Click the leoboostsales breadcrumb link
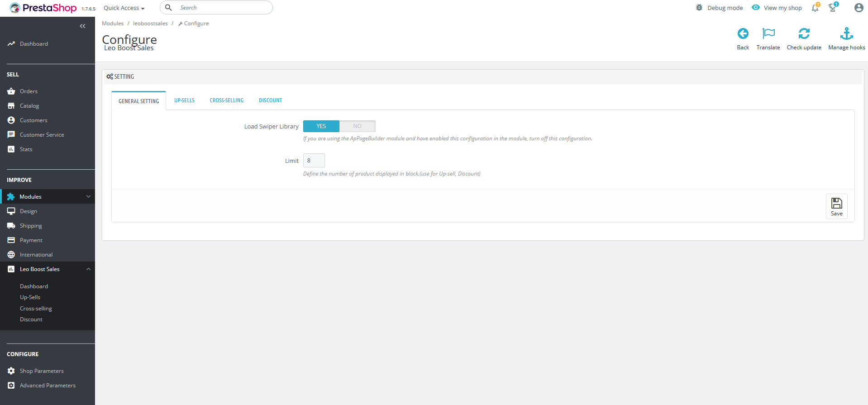 coord(150,24)
